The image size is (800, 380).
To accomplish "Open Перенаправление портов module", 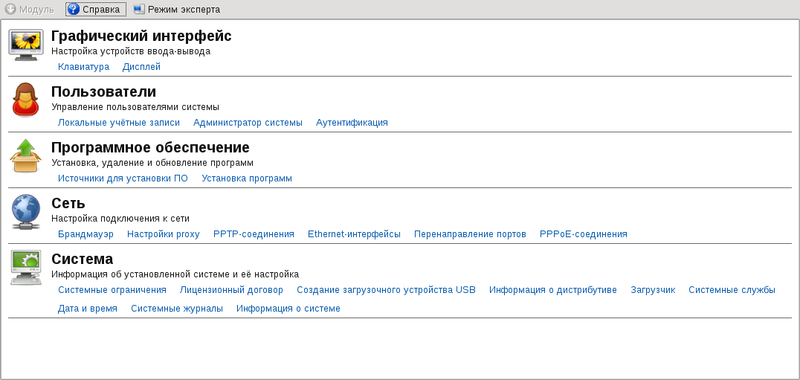I will click(470, 234).
